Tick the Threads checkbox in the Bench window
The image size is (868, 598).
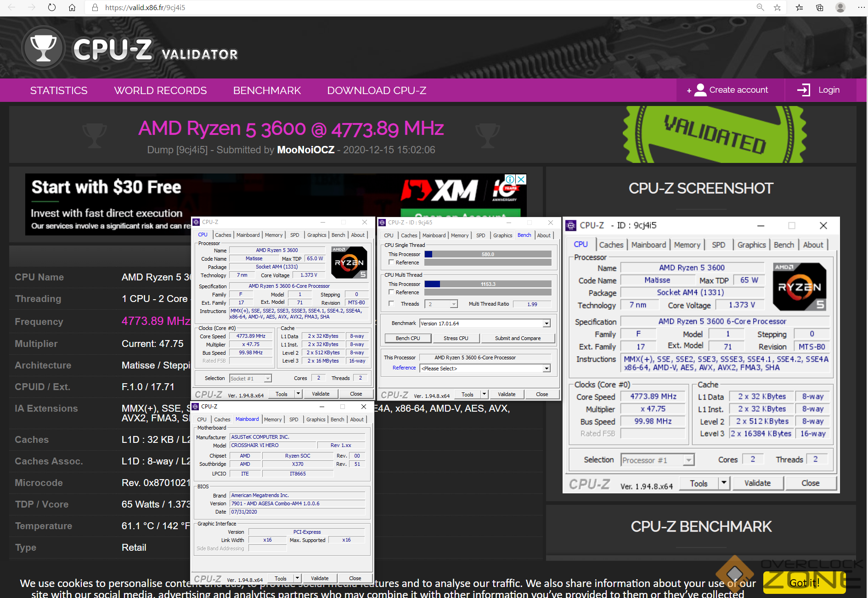[391, 304]
